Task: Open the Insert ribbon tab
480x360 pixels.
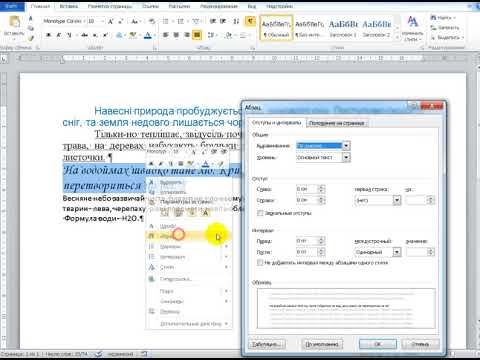Action: 69,6
